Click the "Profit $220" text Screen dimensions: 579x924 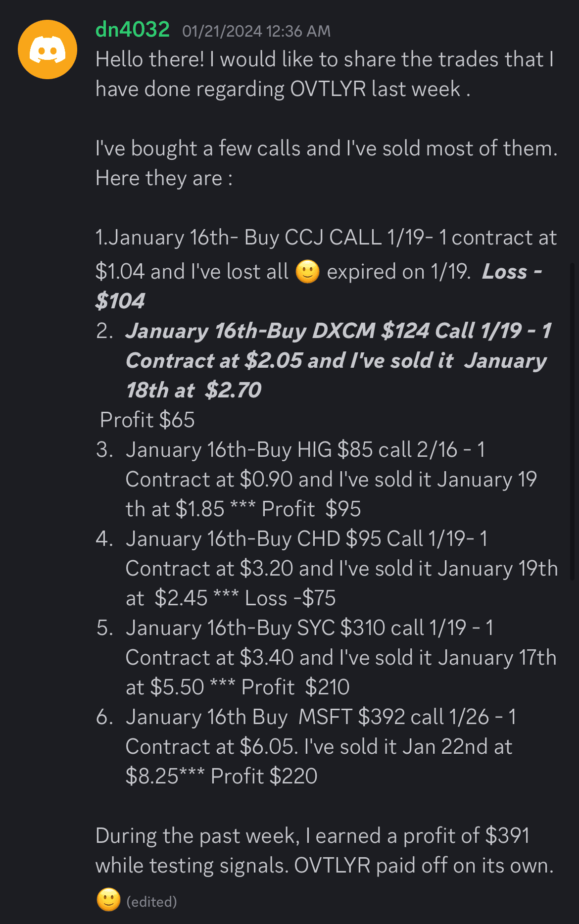point(264,776)
